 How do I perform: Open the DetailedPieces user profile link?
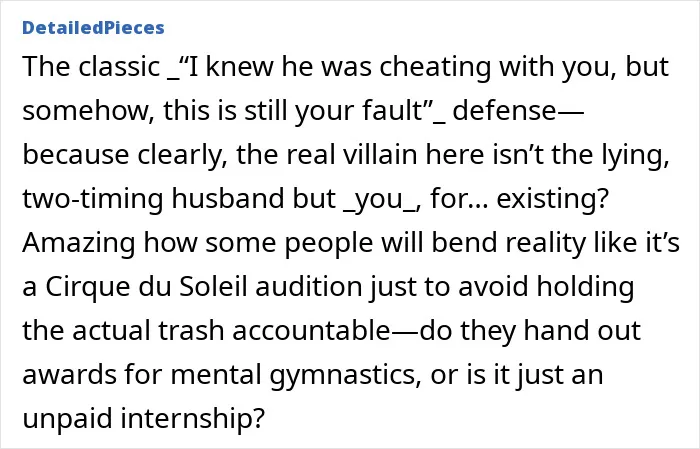point(93,28)
